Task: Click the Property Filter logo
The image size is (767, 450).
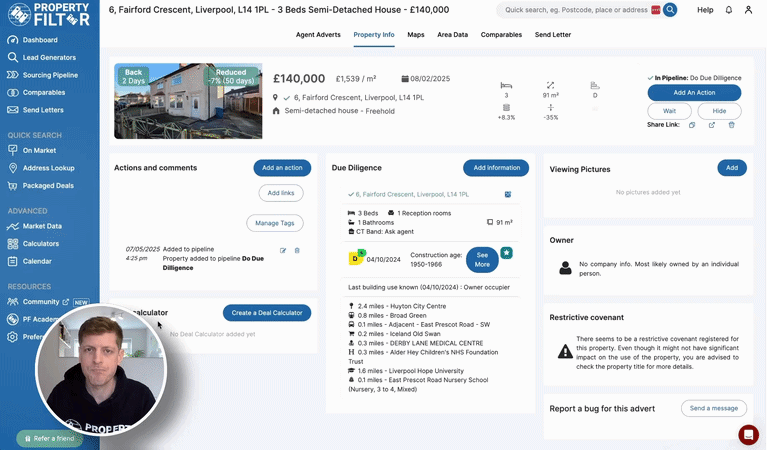Action: coord(49,15)
